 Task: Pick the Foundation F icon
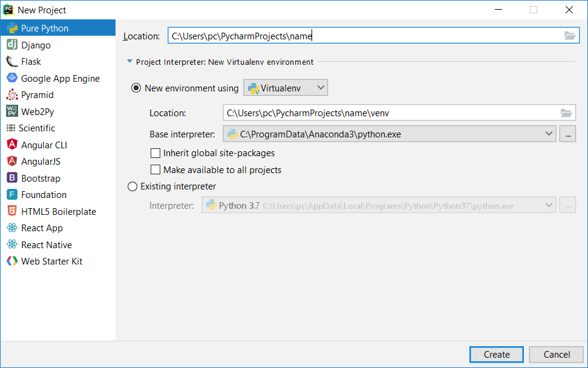pyautogui.click(x=12, y=195)
